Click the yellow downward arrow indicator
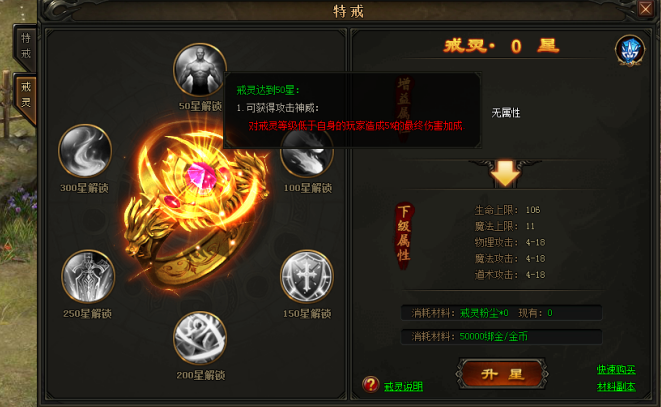The width and height of the screenshot is (661, 407). 505,173
